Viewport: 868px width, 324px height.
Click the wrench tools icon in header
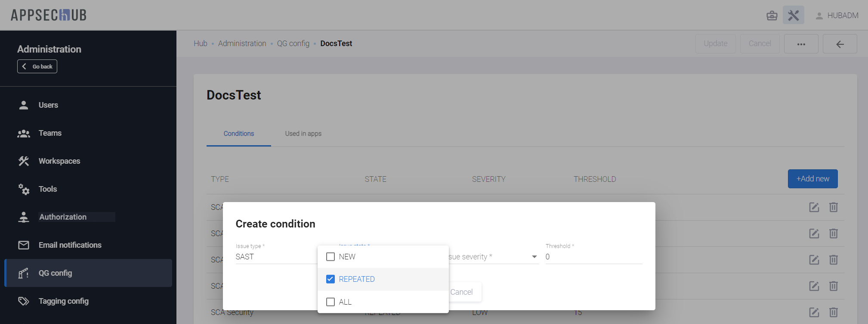click(793, 16)
